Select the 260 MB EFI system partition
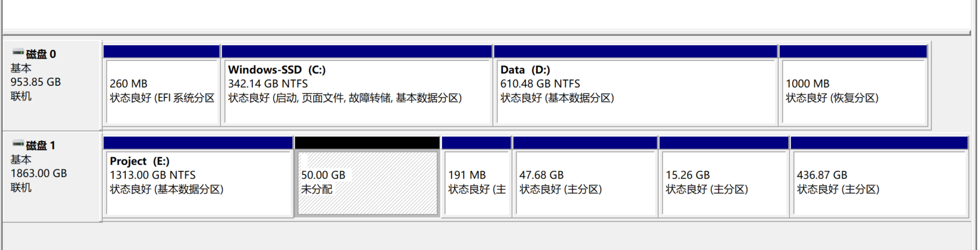The image size is (980, 250). click(x=162, y=91)
